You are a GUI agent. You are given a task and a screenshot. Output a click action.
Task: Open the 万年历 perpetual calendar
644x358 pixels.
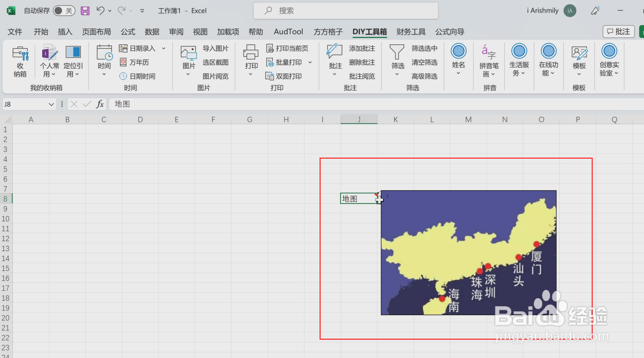[134, 62]
